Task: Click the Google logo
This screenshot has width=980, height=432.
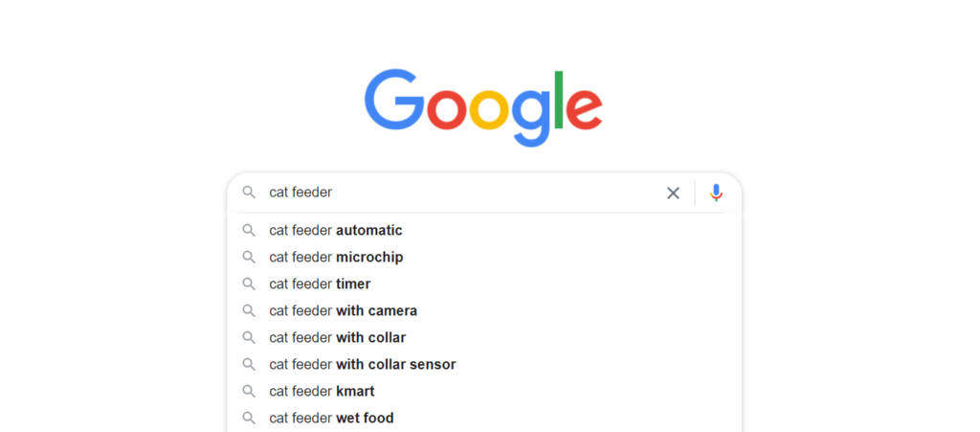Action: click(483, 107)
